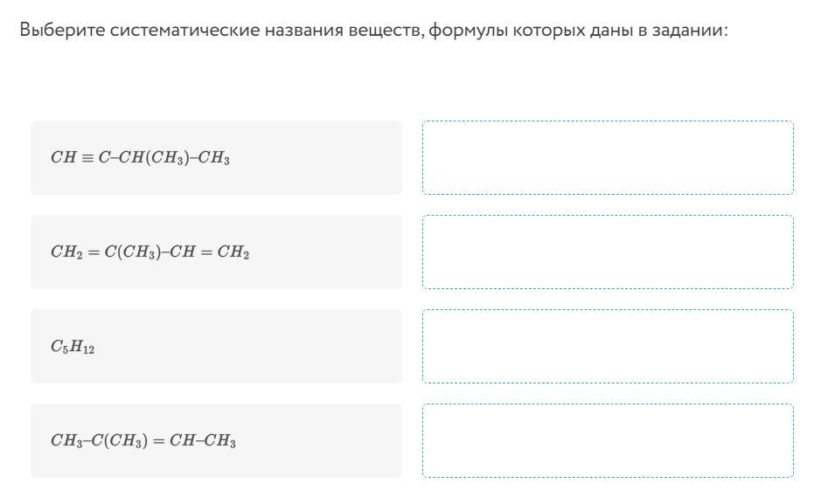Select the CH3–C(CH3)=CH–CH3 formula card
This screenshot has width=828, height=504.
[217, 440]
